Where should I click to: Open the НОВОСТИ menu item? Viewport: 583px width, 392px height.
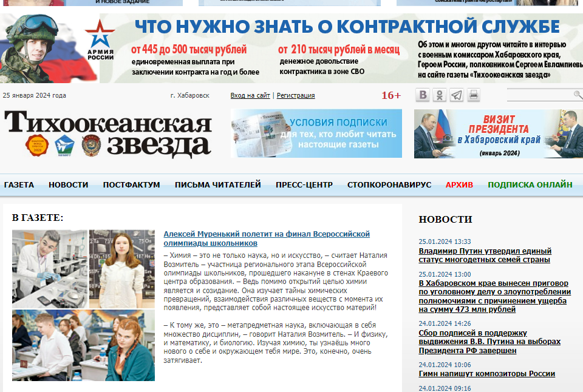[69, 184]
